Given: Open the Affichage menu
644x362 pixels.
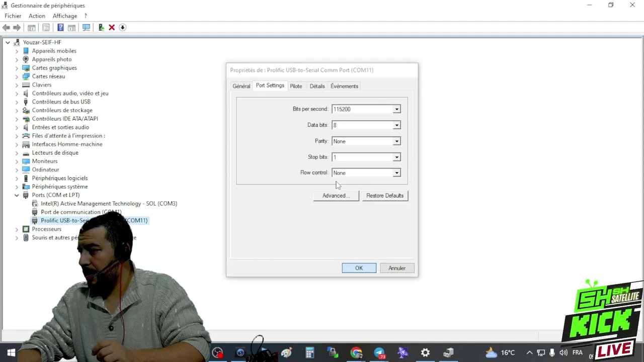Looking at the screenshot, I should (65, 16).
